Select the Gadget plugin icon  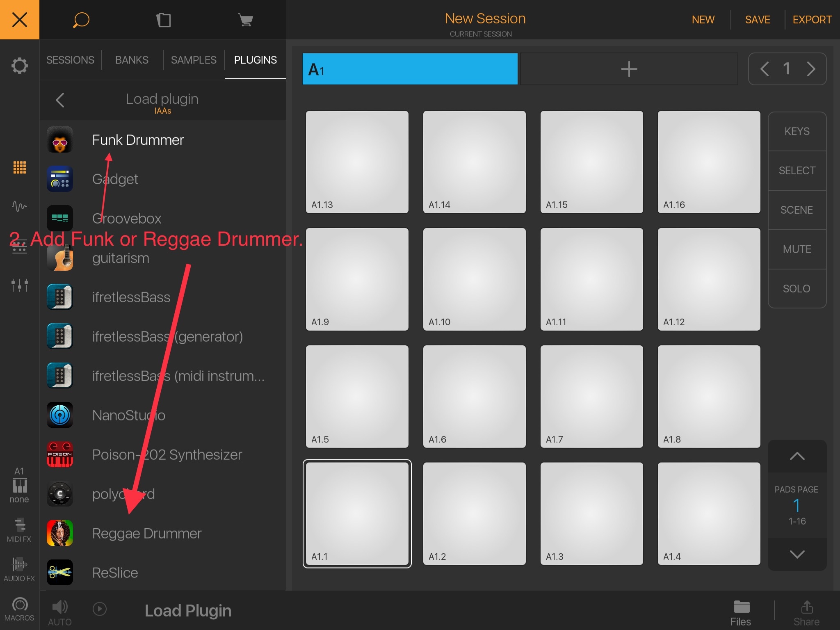(60, 179)
